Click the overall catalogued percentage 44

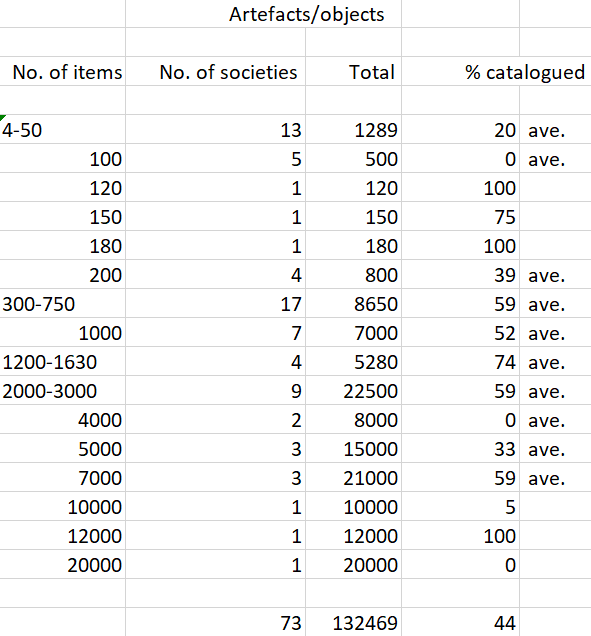point(460,623)
